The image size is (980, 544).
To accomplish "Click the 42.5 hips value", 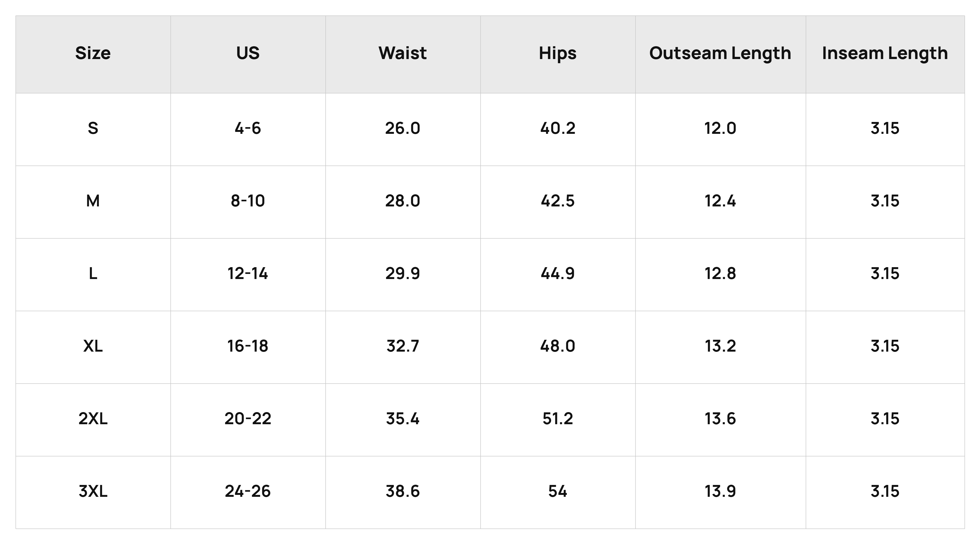I will 558,201.
